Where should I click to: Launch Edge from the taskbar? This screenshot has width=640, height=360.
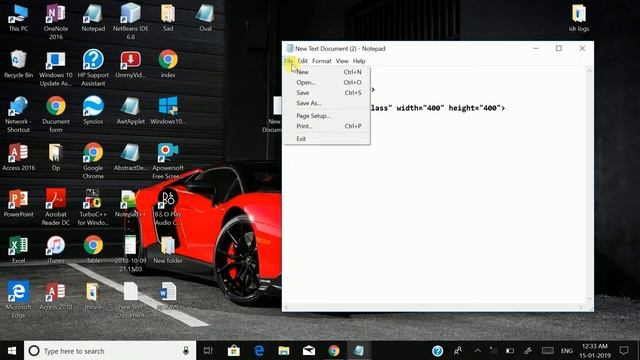(259, 351)
